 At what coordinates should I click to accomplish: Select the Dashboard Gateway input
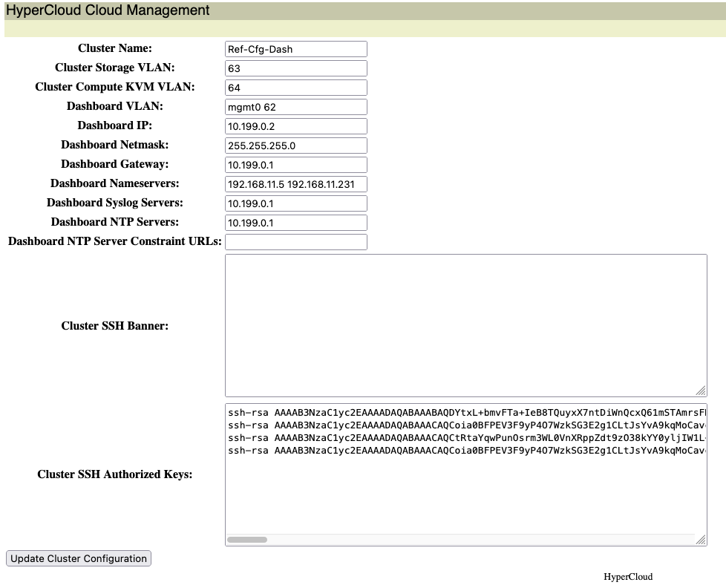pos(295,165)
